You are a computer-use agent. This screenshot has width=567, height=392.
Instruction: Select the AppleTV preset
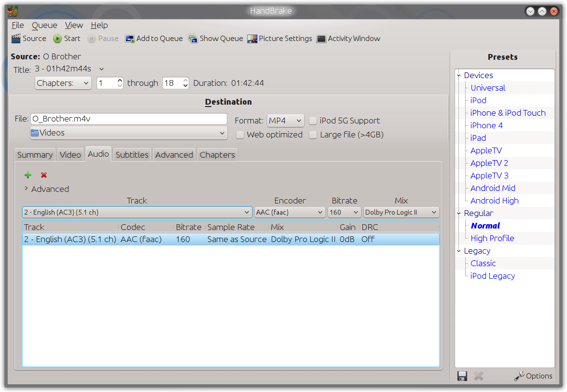[486, 150]
